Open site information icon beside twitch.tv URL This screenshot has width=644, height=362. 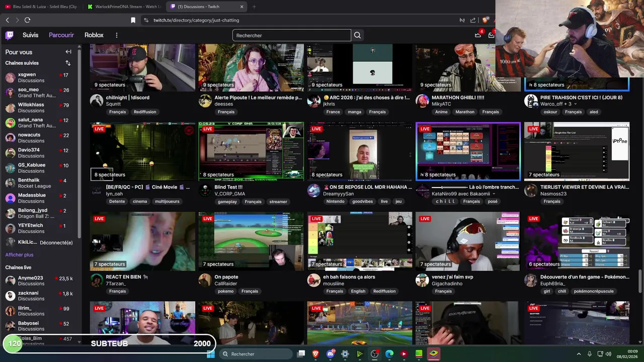click(146, 20)
